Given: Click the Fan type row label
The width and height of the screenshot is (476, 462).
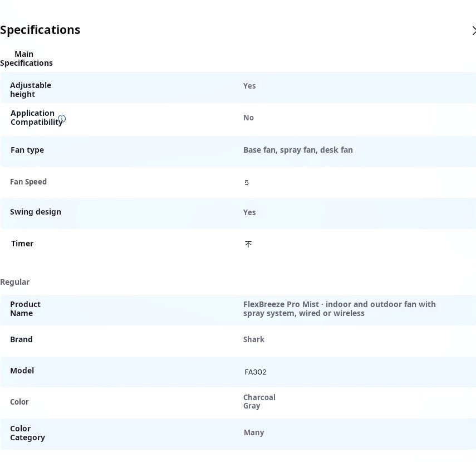Looking at the screenshot, I should tap(27, 150).
